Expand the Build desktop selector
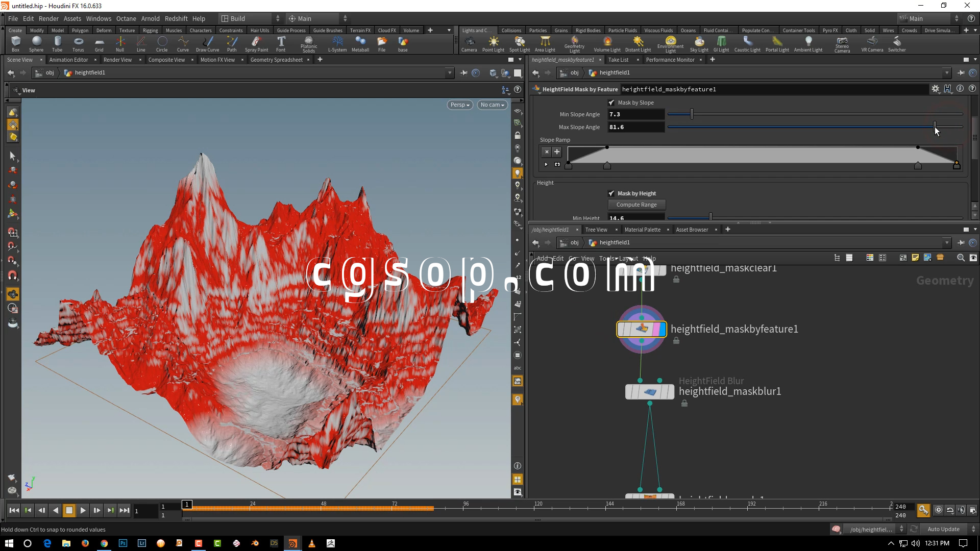 pyautogui.click(x=251, y=18)
